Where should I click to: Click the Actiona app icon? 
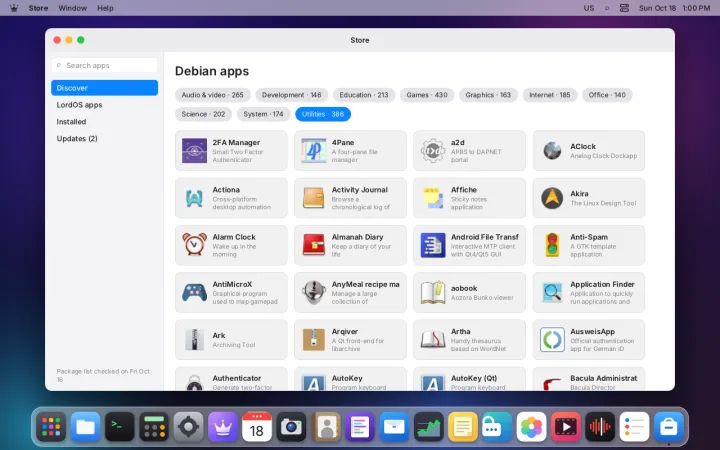coord(194,198)
